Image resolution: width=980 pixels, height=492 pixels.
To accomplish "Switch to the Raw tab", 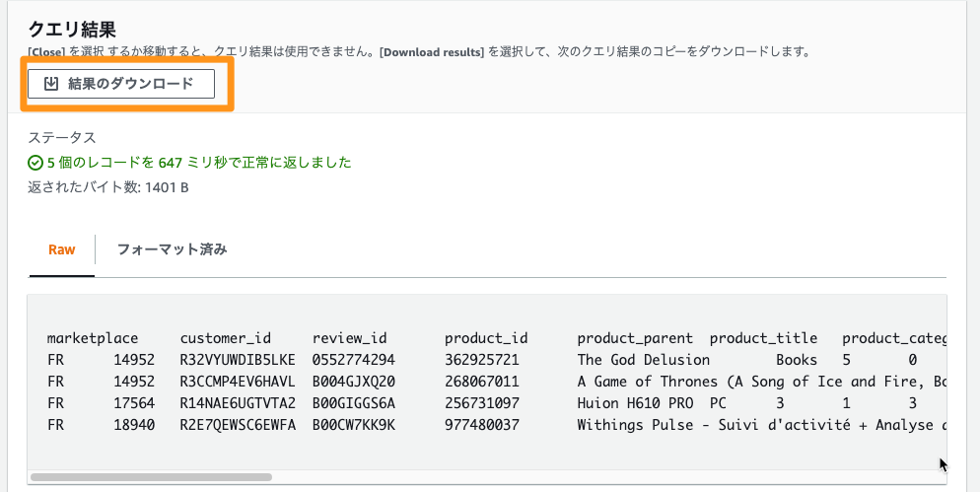I will pyautogui.click(x=62, y=249).
